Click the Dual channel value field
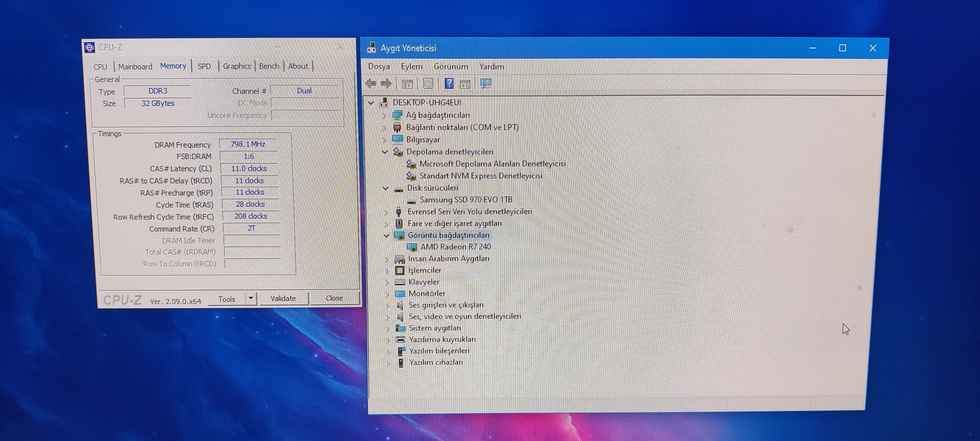This screenshot has height=441, width=980. coord(304,91)
